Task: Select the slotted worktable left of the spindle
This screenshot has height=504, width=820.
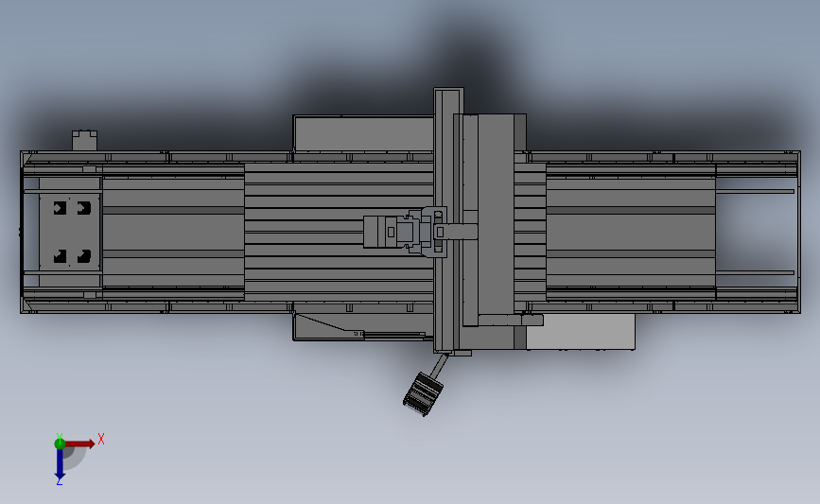Action: (x=339, y=232)
